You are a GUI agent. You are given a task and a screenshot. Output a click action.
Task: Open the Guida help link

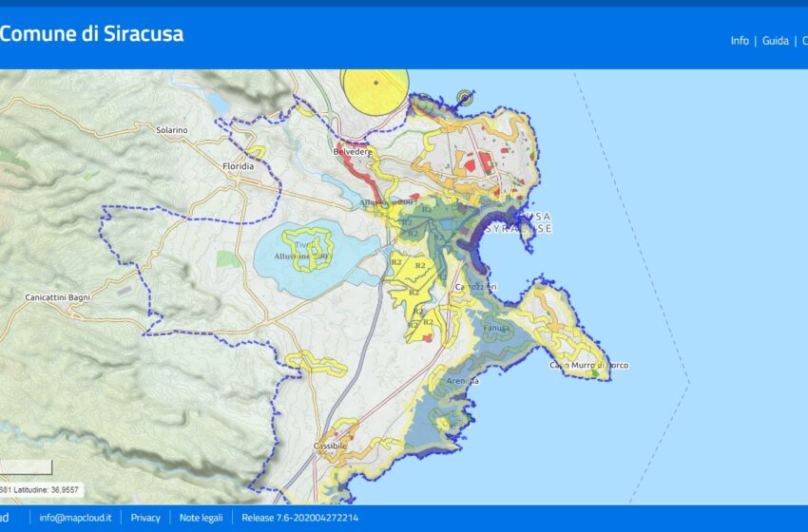tap(775, 41)
